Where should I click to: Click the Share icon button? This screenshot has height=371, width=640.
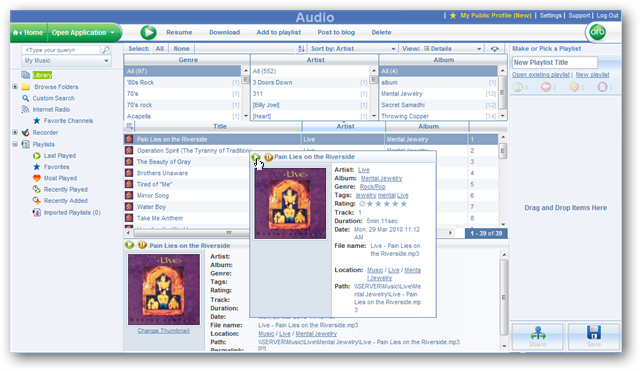coord(538,336)
